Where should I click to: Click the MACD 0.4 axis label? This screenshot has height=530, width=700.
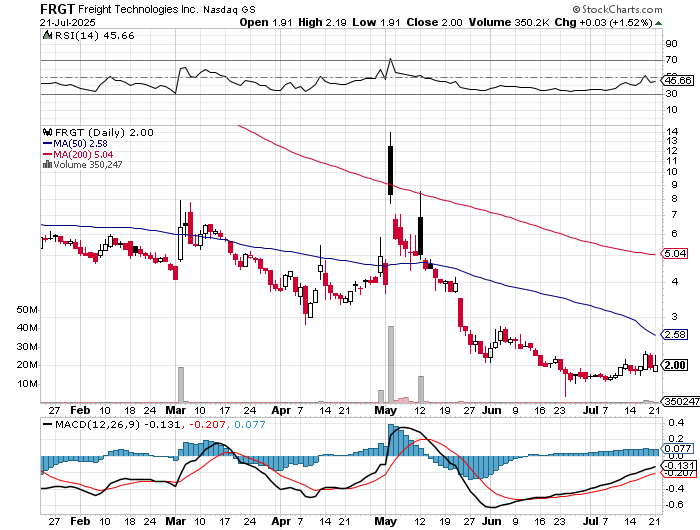coord(676,422)
